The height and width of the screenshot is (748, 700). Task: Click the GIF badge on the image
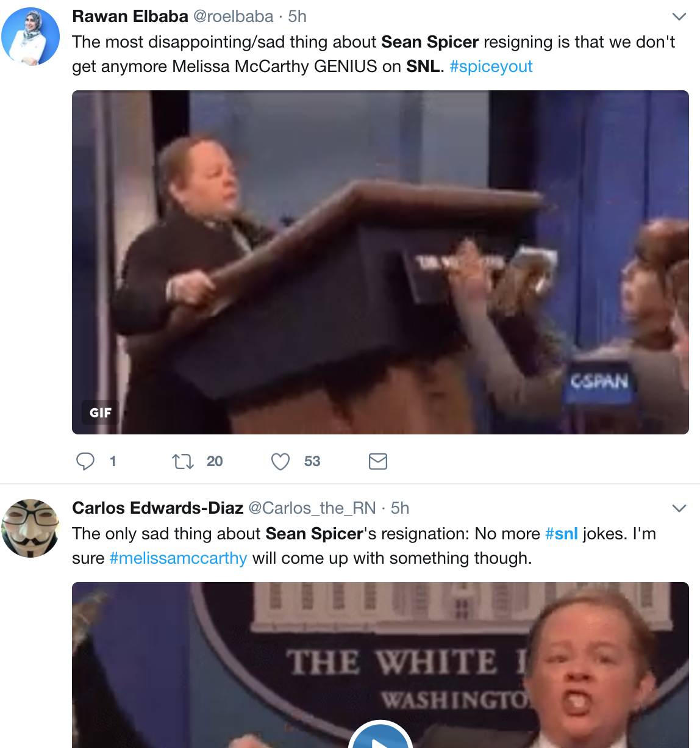pos(101,412)
